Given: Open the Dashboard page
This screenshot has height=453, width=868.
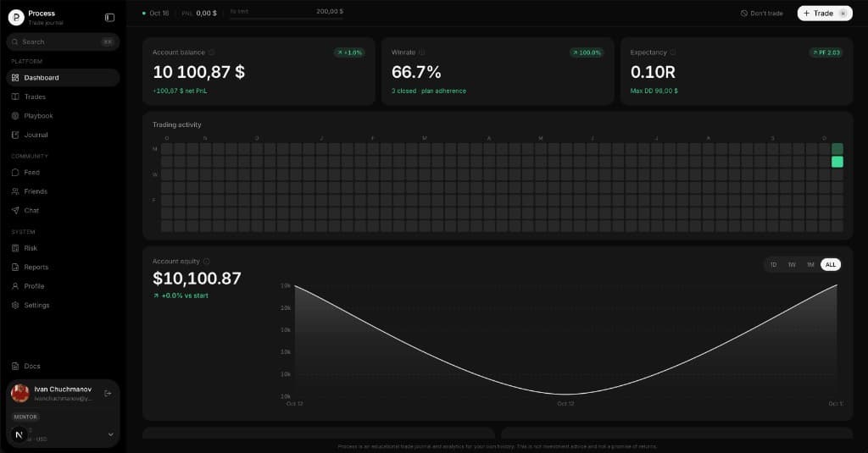Looking at the screenshot, I should (63, 78).
